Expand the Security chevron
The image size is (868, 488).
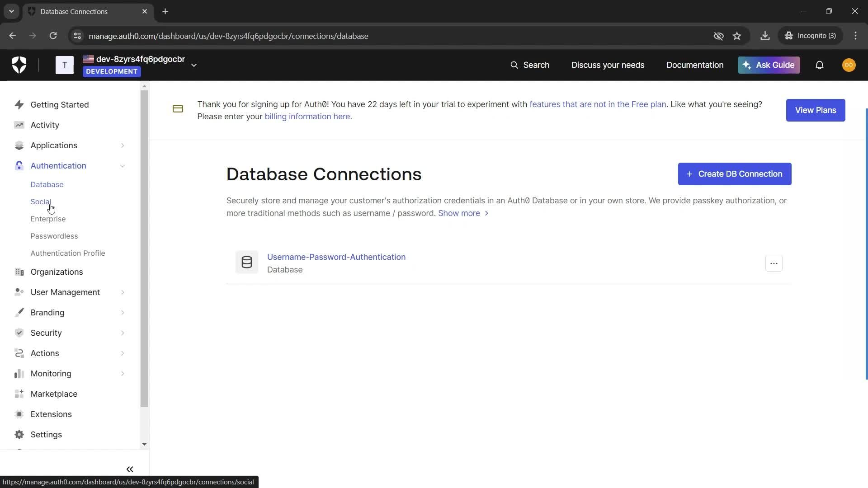point(123,333)
